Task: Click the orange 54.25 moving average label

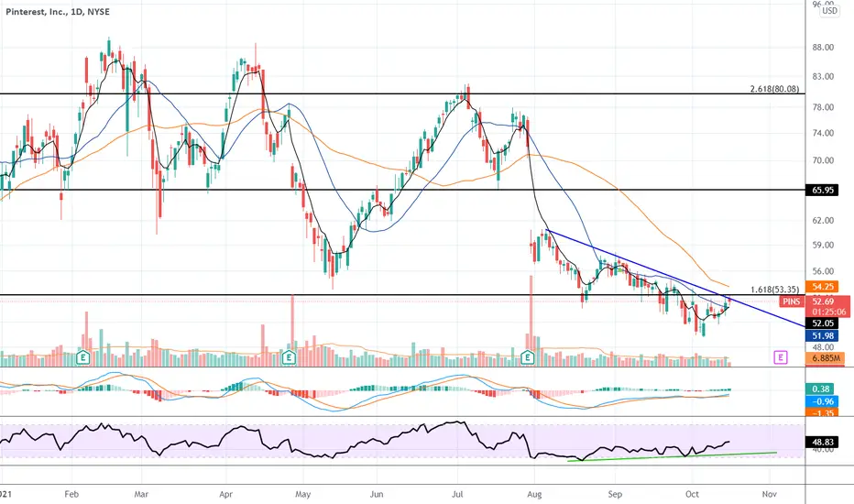Action: (822, 287)
